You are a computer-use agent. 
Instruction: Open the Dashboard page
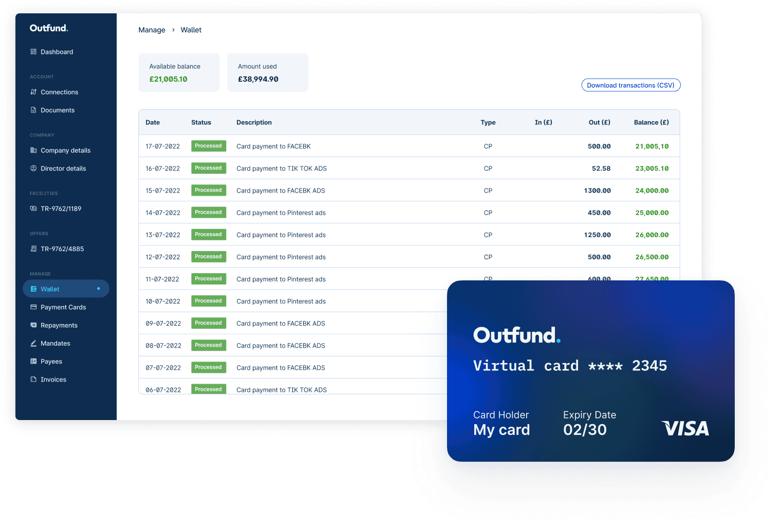point(57,52)
